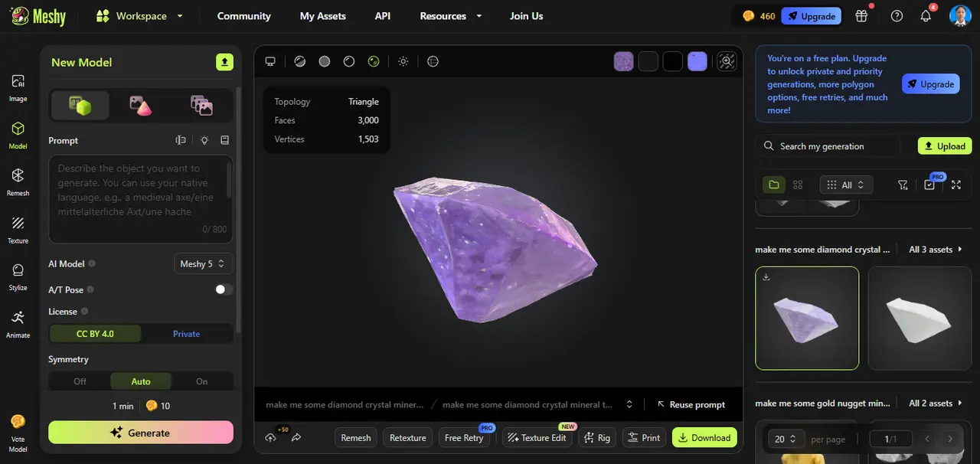The image size is (980, 464).
Task: Click the prompt ideas lightbulb icon
Action: (204, 140)
